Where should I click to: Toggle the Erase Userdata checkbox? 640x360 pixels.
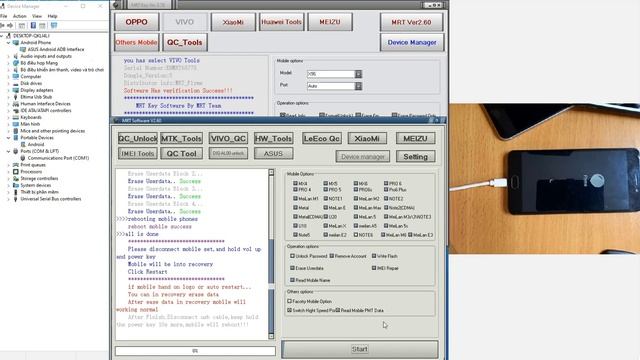click(292, 268)
